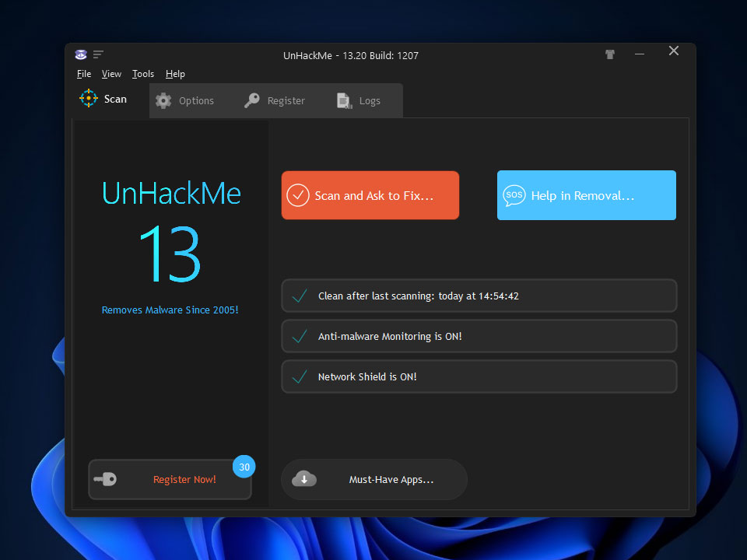This screenshot has height=560, width=747.
Task: Click the key icon beside Register Now
Action: coord(106,479)
